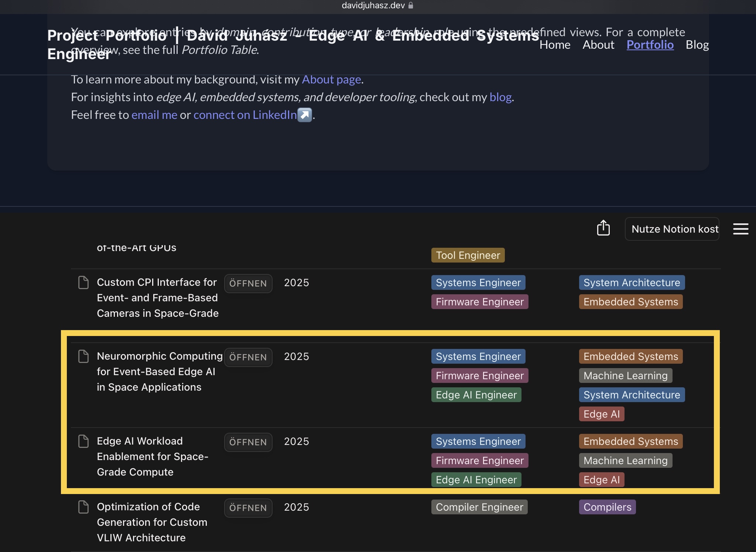The height and width of the screenshot is (552, 756).
Task: Click page icon beside Custom CPI Interface entry
Action: click(x=83, y=282)
